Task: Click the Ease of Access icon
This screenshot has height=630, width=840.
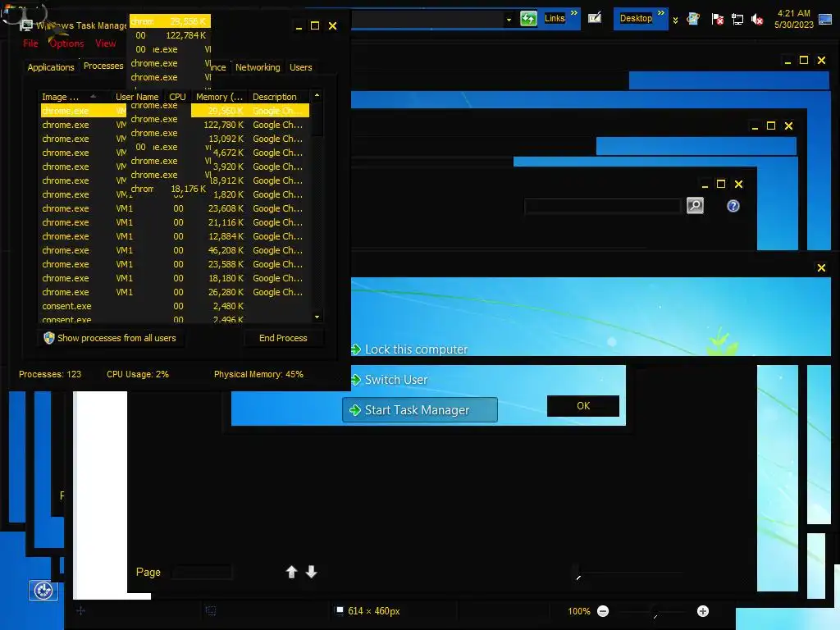Action: (43, 591)
